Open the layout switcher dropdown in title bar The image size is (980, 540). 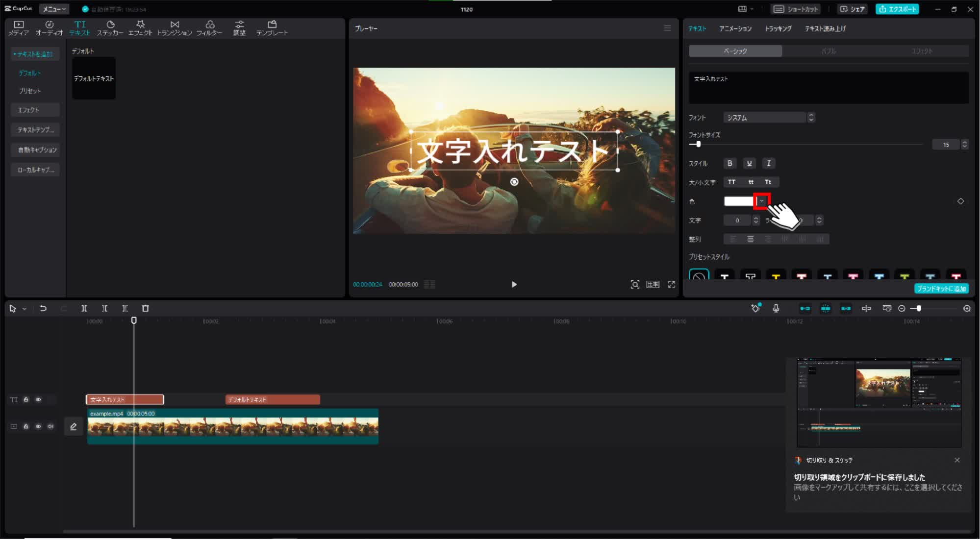tap(745, 9)
